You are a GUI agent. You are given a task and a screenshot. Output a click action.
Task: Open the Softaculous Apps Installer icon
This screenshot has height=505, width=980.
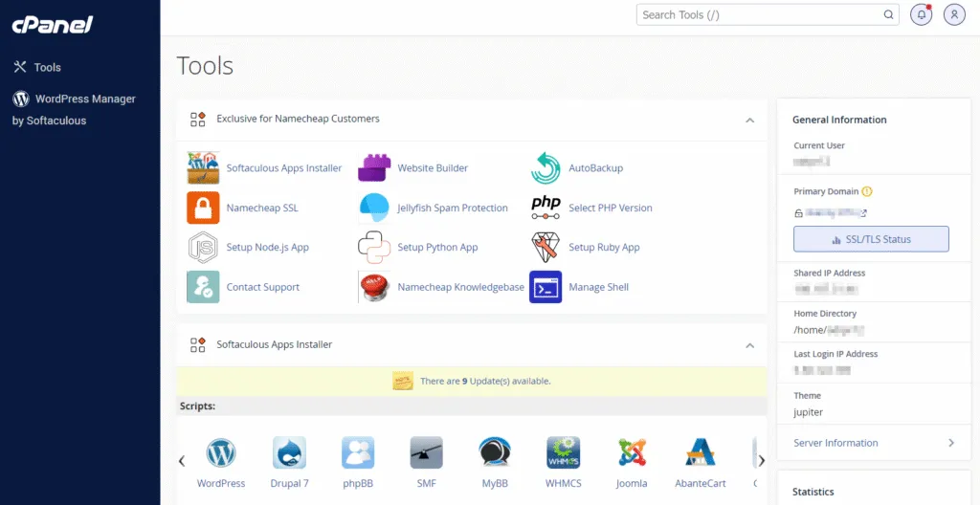203,167
